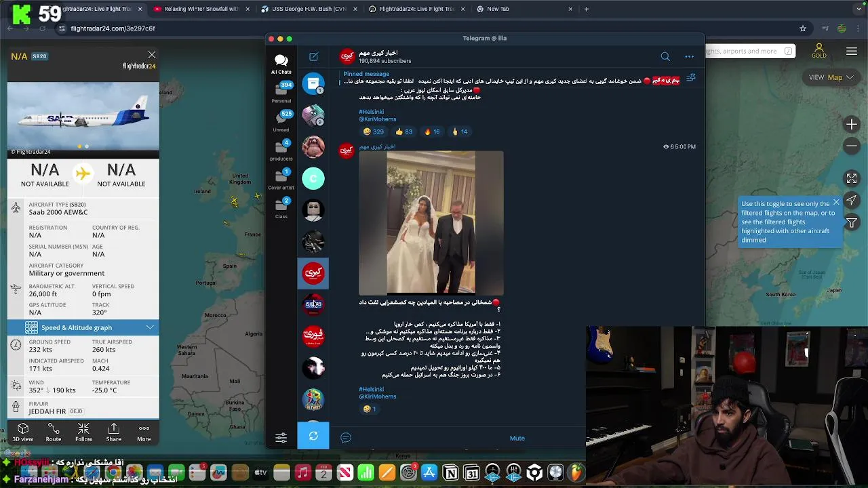Open Notion in the Dock

coord(450,472)
